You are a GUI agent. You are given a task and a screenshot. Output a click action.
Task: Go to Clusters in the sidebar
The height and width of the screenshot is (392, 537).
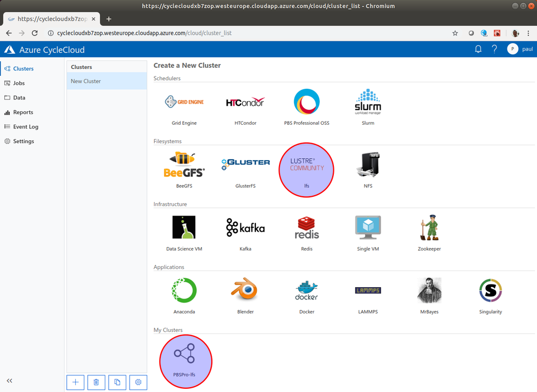[x=32, y=68]
